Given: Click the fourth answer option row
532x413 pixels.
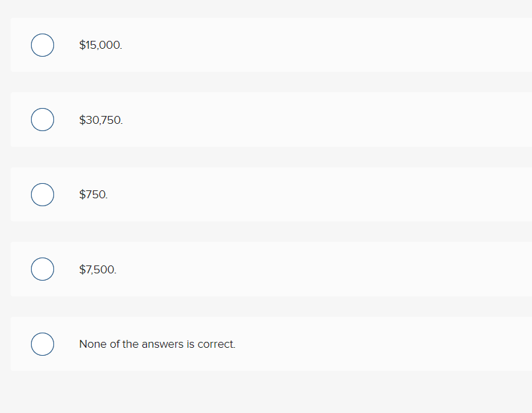Looking at the screenshot, I should pyautogui.click(x=264, y=269).
